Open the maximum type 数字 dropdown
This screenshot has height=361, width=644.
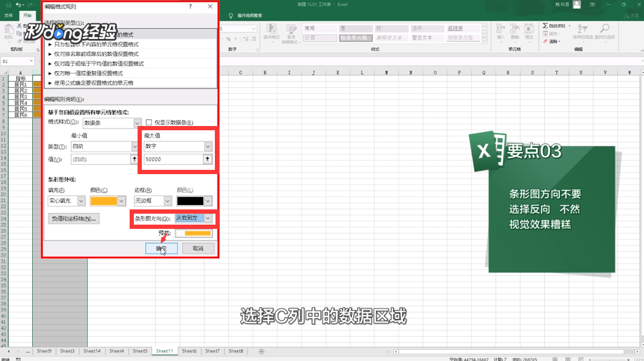tap(177, 146)
